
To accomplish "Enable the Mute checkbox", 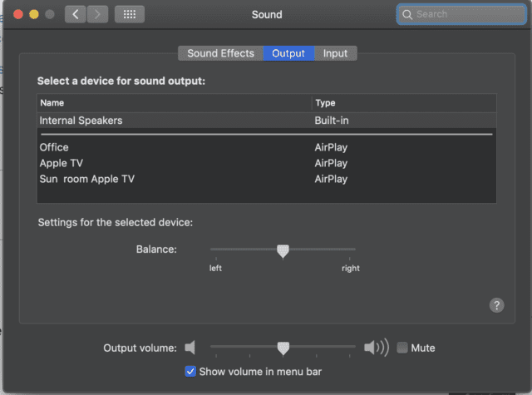I will coord(402,348).
